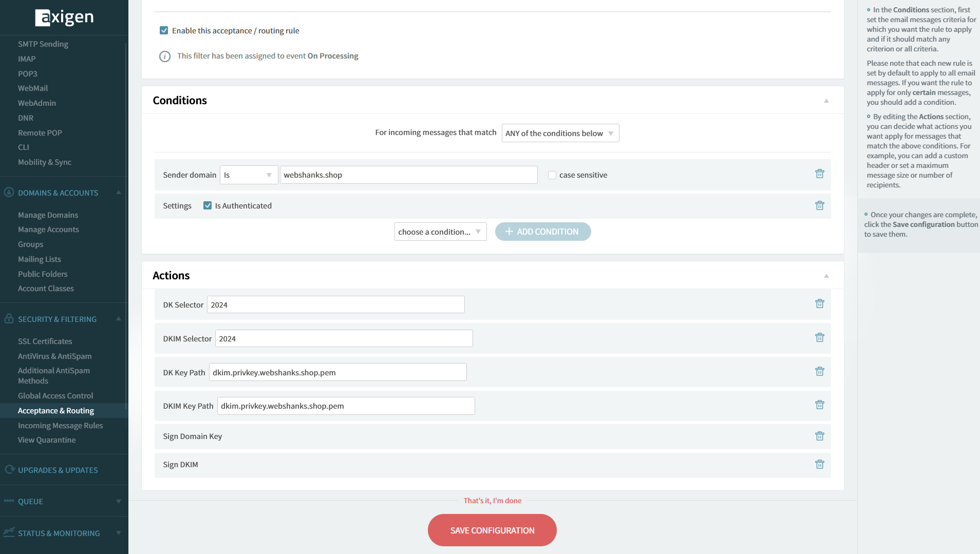Open Mobility & Sync
This screenshot has width=980, height=554.
point(45,162)
